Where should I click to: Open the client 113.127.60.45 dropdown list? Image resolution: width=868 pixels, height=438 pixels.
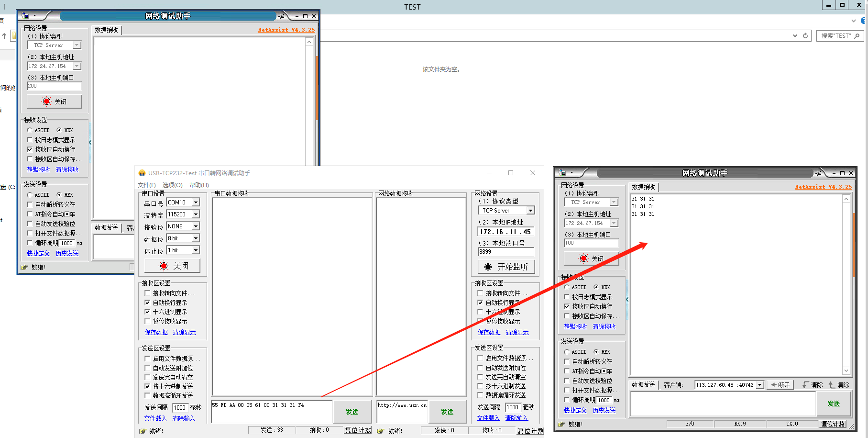(760, 385)
